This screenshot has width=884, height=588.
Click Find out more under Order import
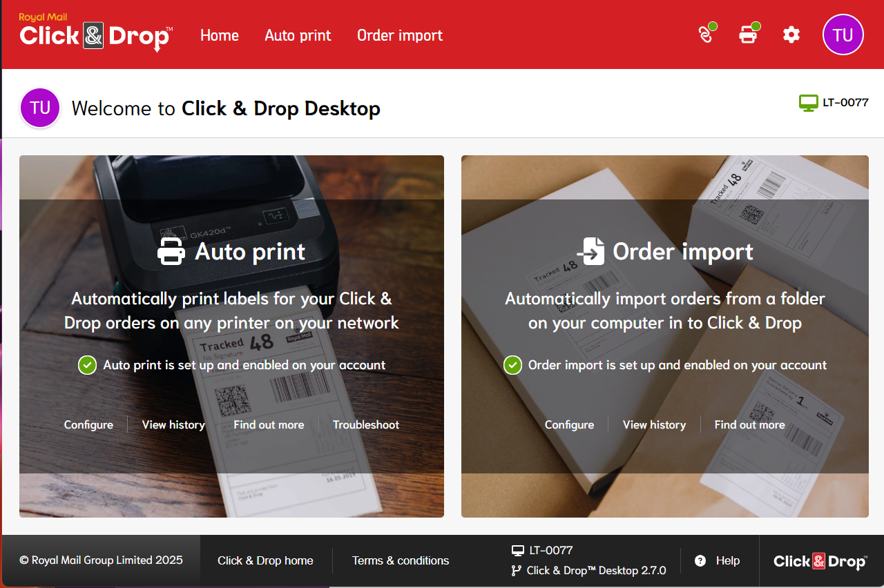(749, 424)
